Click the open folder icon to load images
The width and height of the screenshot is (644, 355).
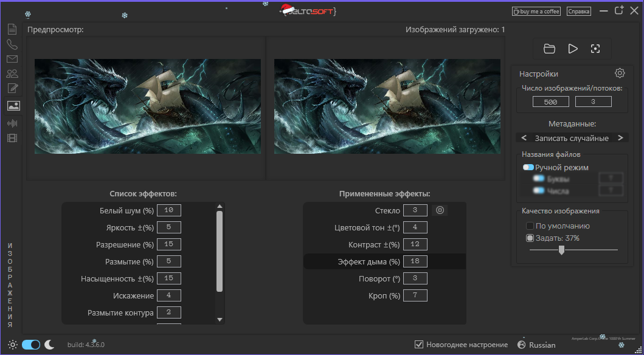coord(549,49)
